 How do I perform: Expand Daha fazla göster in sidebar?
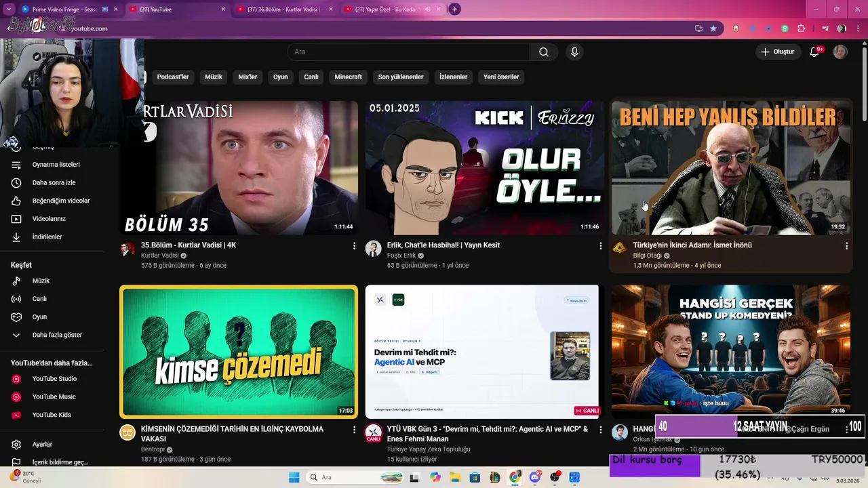pyautogui.click(x=56, y=335)
